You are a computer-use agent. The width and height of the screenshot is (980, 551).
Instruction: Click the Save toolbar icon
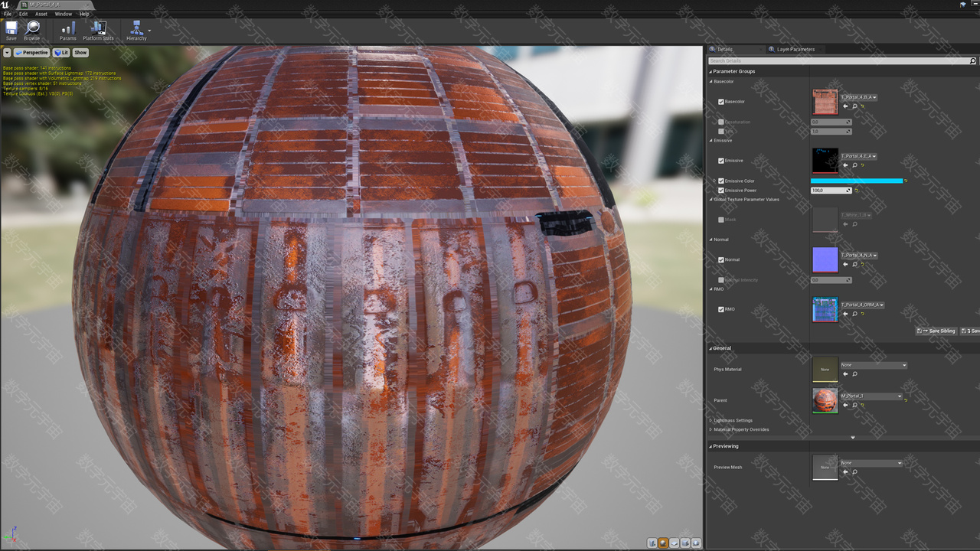11,31
